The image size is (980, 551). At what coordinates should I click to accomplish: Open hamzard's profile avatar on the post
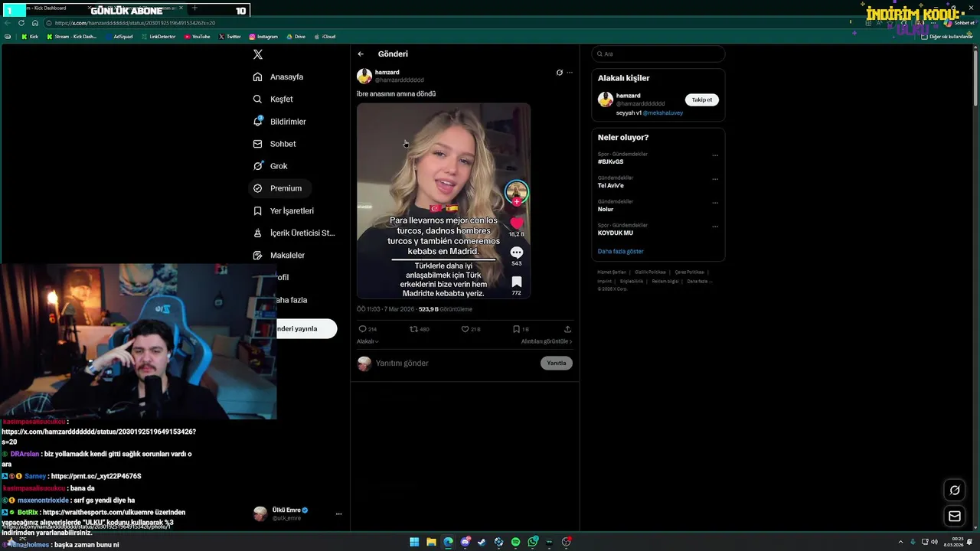364,76
